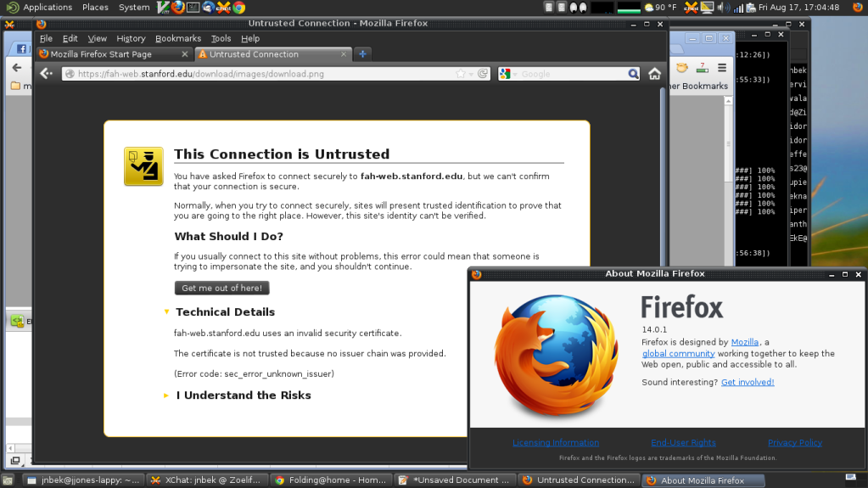Switch to the XChat taskbar item

208,480
